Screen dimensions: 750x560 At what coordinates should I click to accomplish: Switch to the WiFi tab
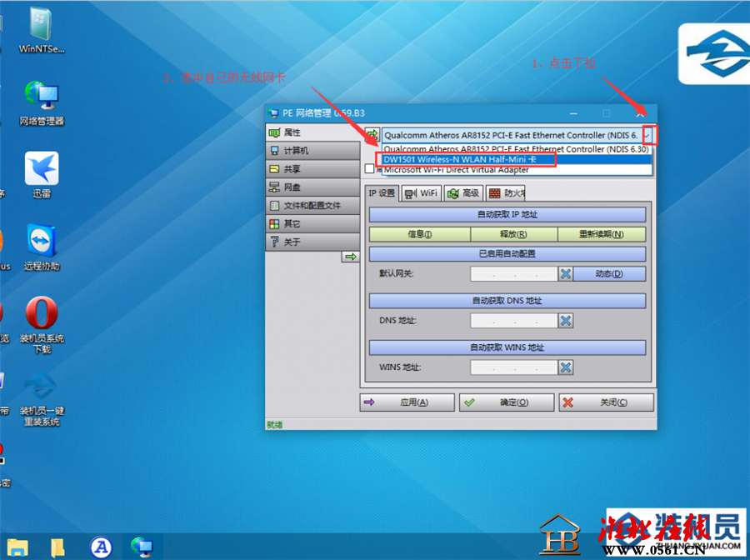pos(421,193)
